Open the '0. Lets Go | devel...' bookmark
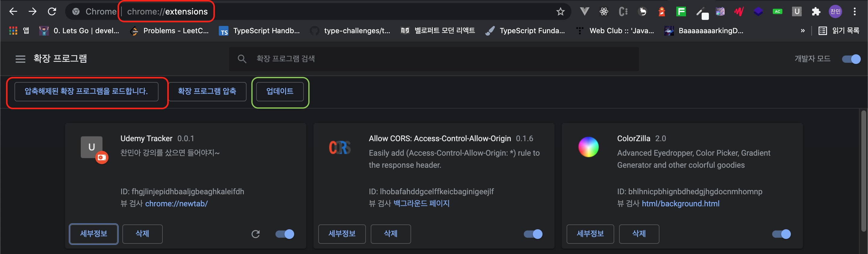The height and width of the screenshot is (254, 868). pos(80,31)
